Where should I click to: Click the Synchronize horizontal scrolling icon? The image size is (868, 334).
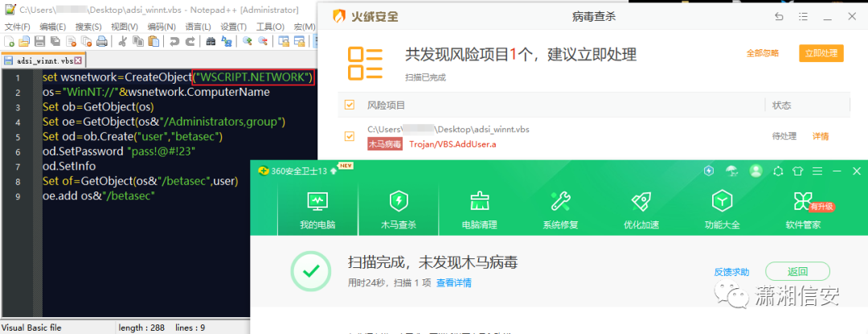[x=299, y=41]
